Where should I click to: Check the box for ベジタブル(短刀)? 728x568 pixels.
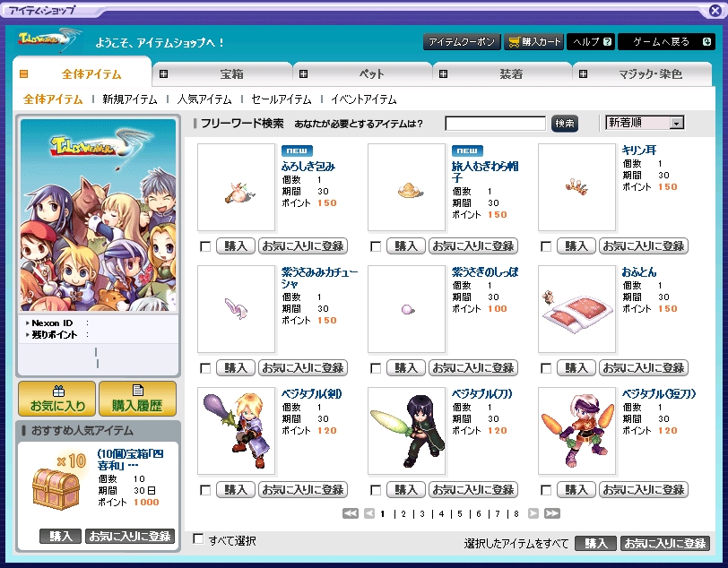tap(546, 490)
